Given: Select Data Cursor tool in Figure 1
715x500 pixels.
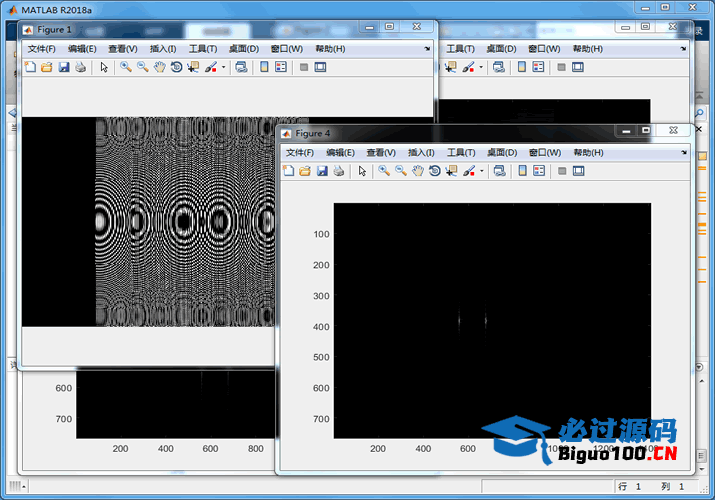Looking at the screenshot, I should (x=193, y=67).
